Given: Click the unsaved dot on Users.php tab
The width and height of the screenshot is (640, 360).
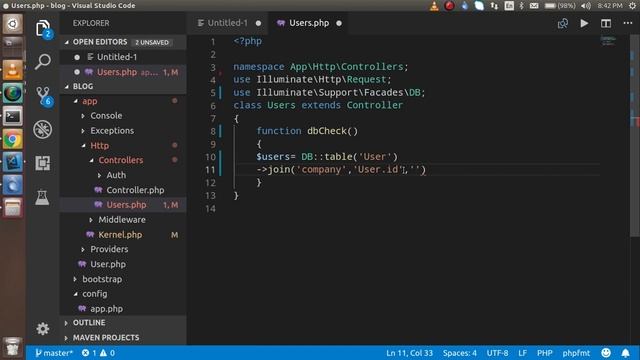Looking at the screenshot, I should (339, 23).
